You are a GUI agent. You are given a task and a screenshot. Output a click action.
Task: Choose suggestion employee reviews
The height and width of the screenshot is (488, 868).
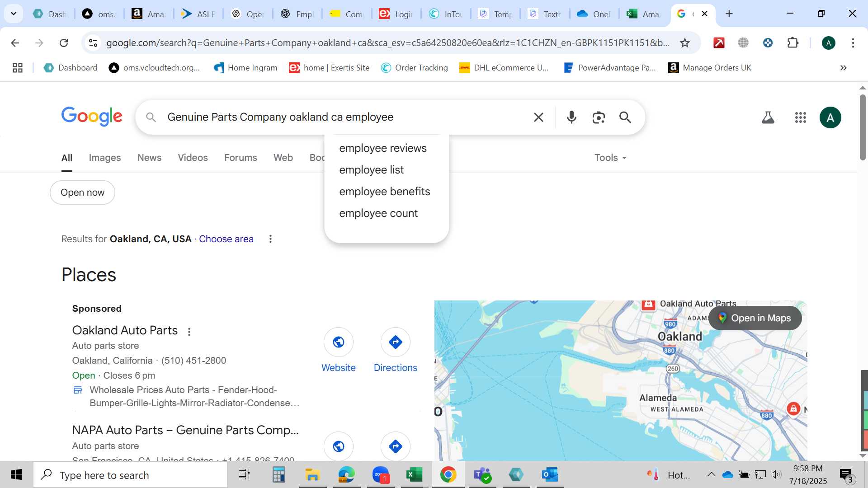click(383, 148)
